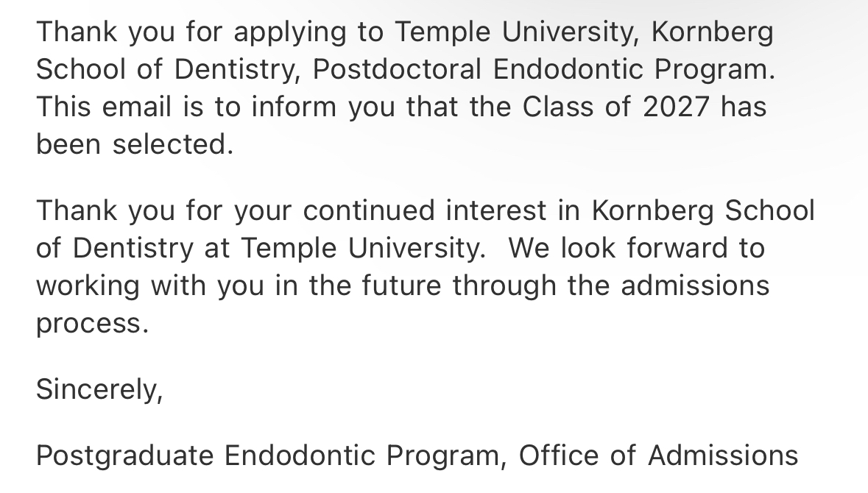Click the word 'Endodontic' in the first paragraph
This screenshot has width=868, height=493.
[x=568, y=69]
